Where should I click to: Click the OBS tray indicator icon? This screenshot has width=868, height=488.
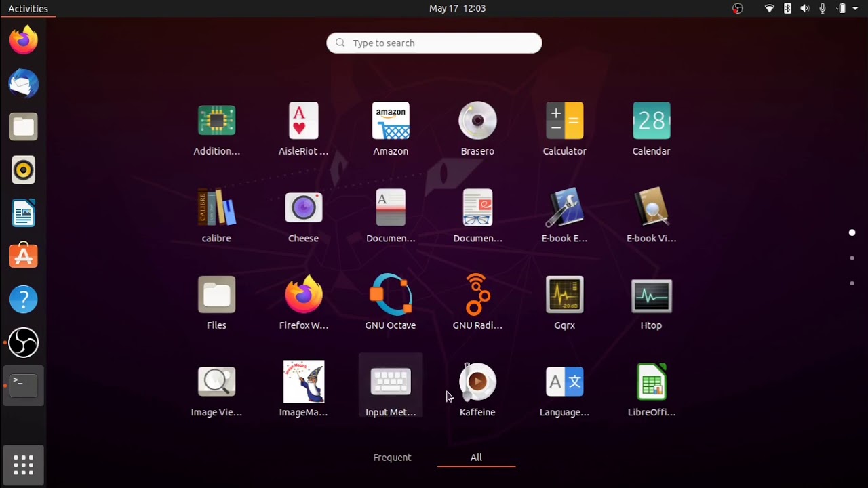(x=738, y=8)
